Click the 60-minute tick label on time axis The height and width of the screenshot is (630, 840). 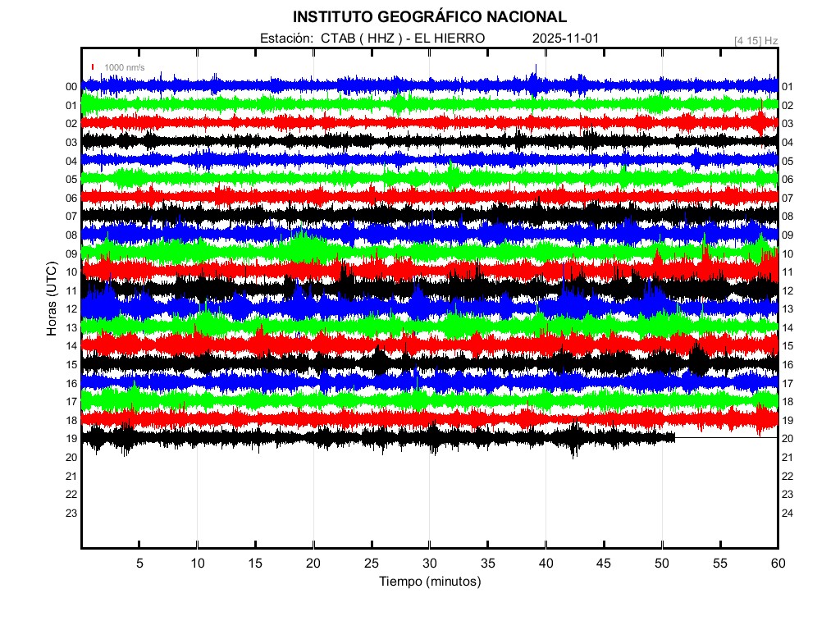point(778,563)
